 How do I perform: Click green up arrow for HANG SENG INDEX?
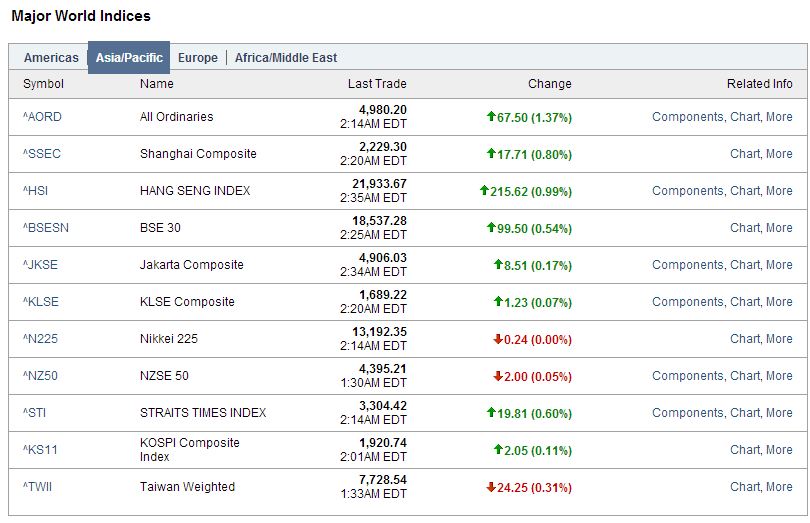pyautogui.click(x=484, y=191)
